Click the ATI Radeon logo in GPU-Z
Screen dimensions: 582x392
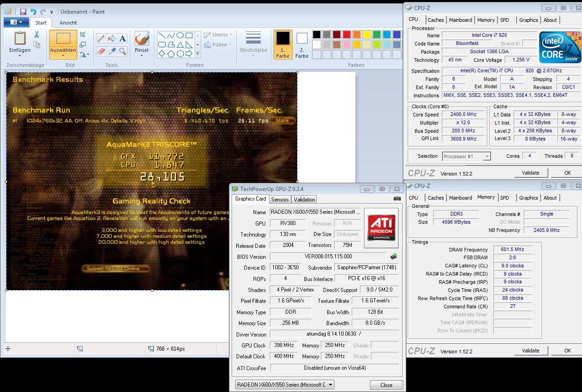pyautogui.click(x=381, y=227)
